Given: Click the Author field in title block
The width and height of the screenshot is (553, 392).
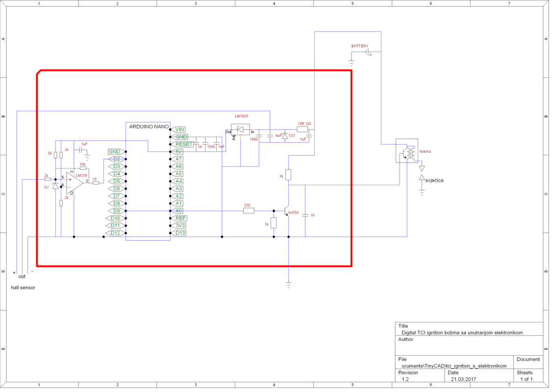Looking at the screenshot, I should pyautogui.click(x=469, y=345).
